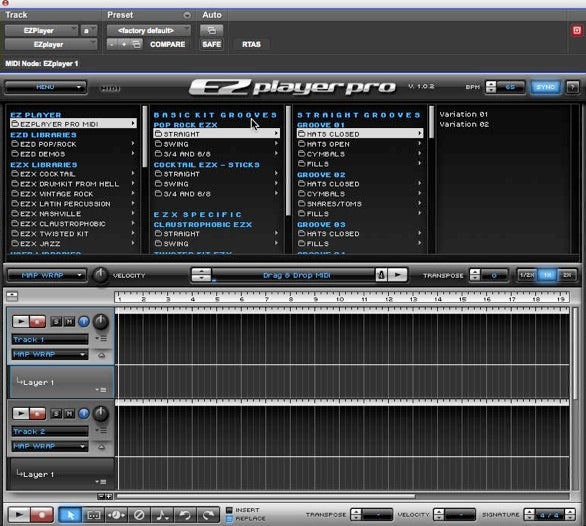Select 1x tempo multiplier
586x526 pixels.
coord(547,275)
